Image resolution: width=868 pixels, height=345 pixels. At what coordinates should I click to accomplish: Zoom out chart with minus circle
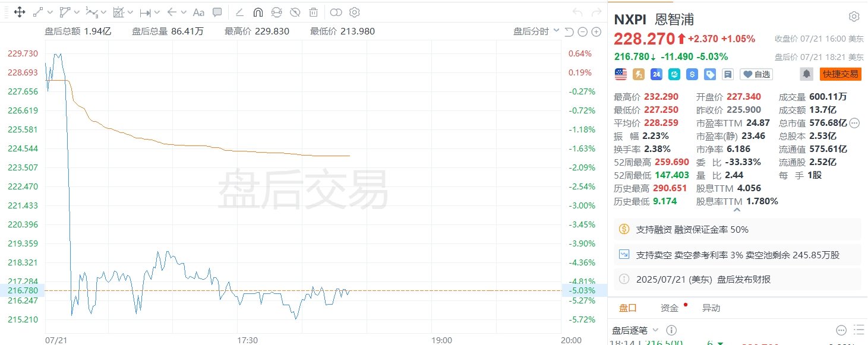(583, 31)
